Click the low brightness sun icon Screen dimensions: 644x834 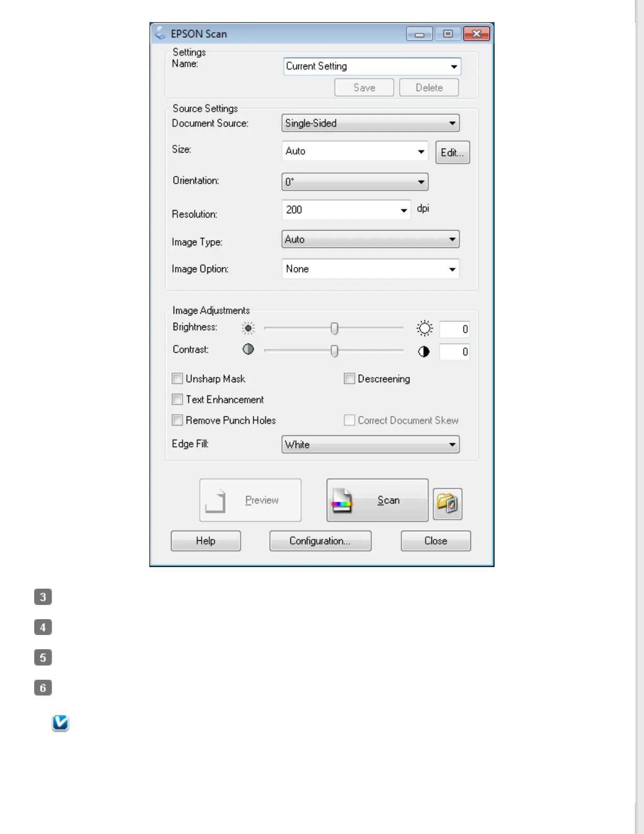(248, 329)
